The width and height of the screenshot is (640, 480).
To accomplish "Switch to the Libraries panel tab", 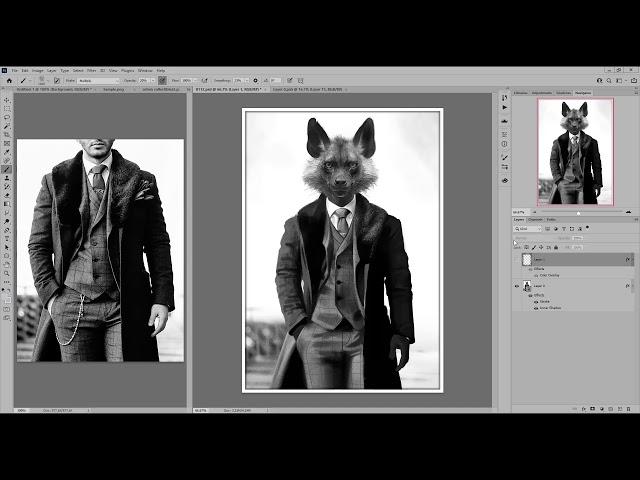I will 520,93.
